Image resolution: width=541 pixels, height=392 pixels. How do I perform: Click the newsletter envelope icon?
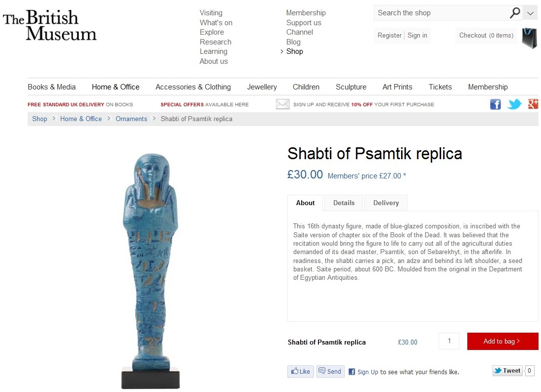point(282,104)
